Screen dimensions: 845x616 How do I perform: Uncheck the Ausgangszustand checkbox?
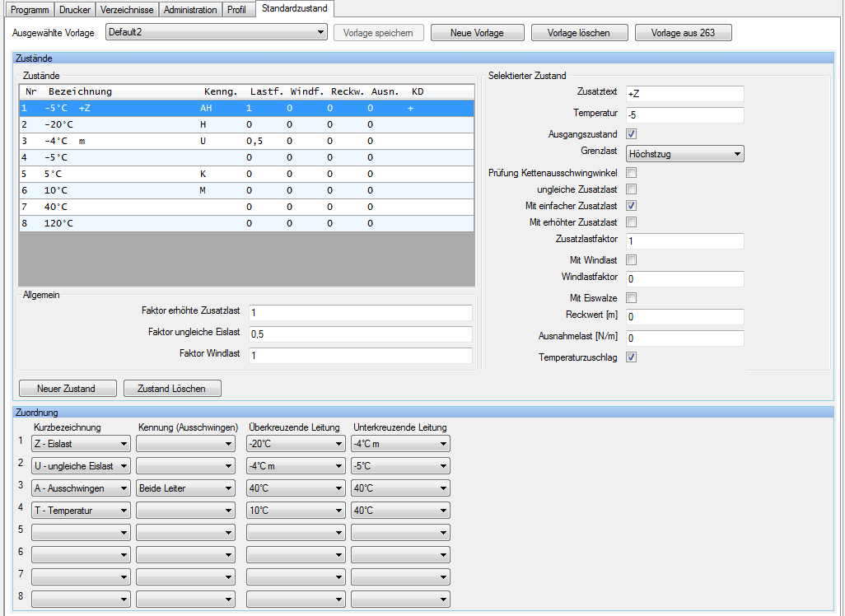pyautogui.click(x=632, y=133)
